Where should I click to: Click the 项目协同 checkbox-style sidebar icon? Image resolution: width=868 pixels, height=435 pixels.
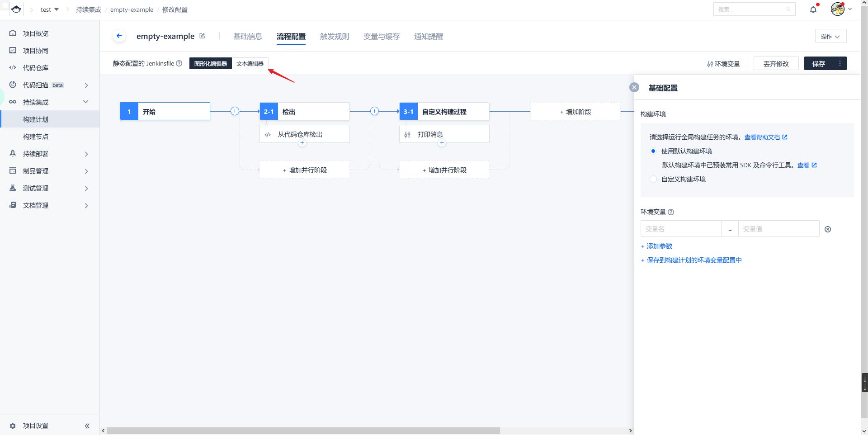pyautogui.click(x=12, y=50)
